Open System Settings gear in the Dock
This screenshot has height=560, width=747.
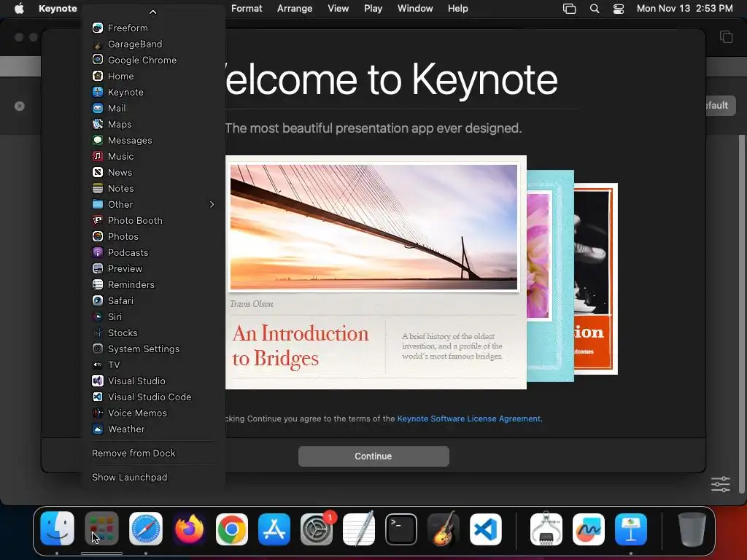coord(317,529)
